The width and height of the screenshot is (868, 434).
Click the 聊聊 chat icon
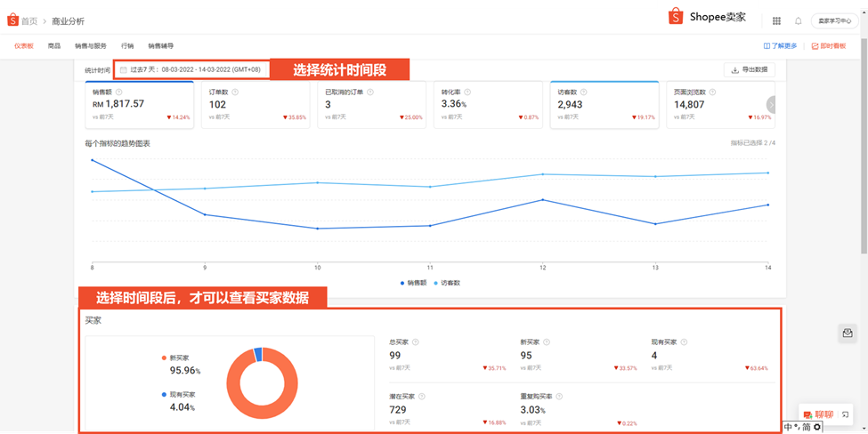[807, 414]
